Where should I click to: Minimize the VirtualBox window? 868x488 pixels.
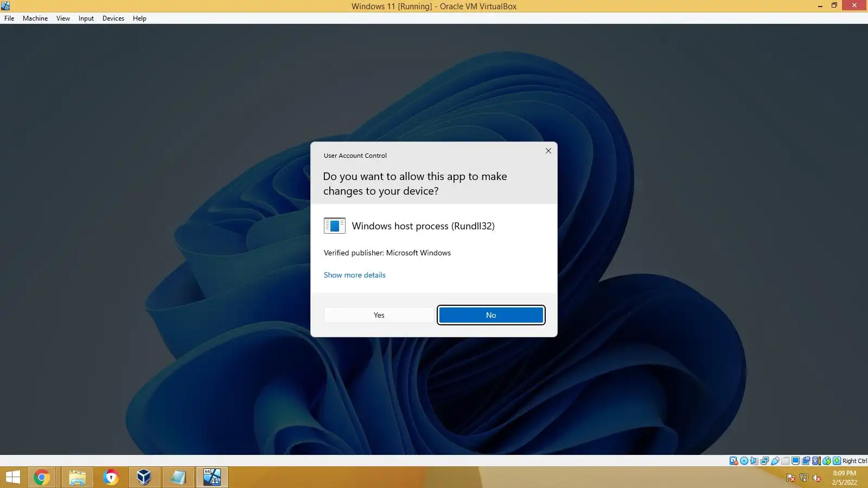pos(820,5)
